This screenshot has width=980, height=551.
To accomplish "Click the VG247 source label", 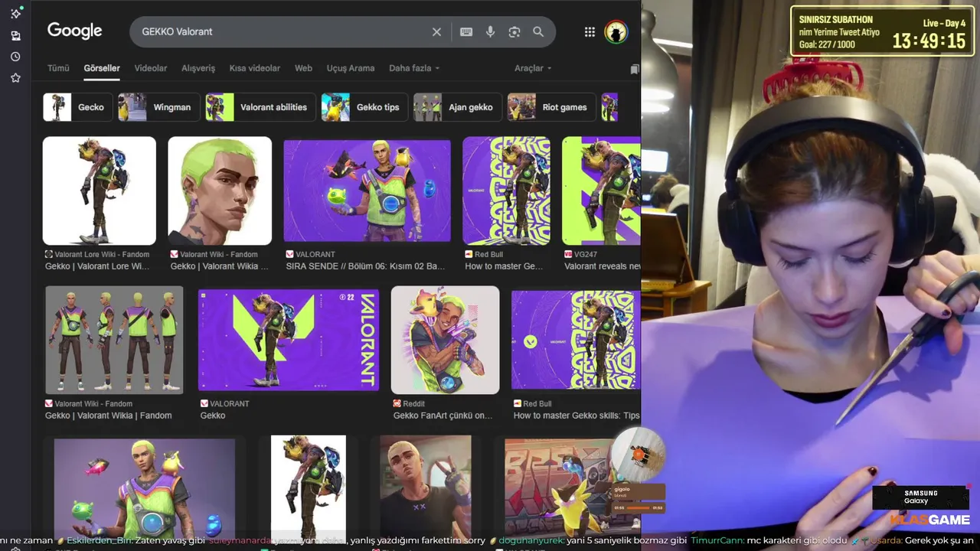I will click(x=581, y=254).
